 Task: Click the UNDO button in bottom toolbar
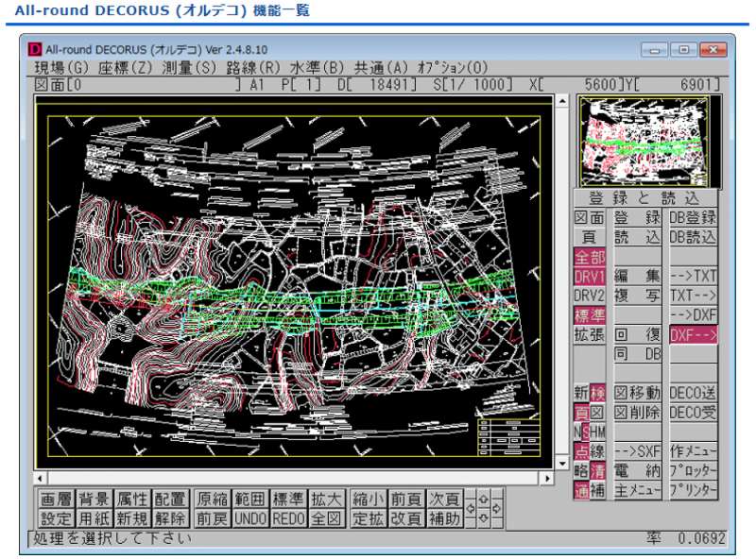click(x=250, y=518)
